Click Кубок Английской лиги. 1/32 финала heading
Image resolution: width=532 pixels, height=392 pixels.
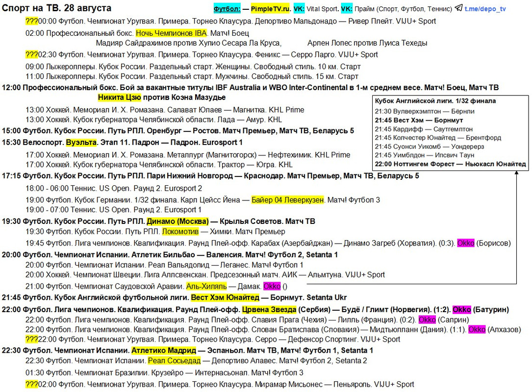(x=435, y=101)
